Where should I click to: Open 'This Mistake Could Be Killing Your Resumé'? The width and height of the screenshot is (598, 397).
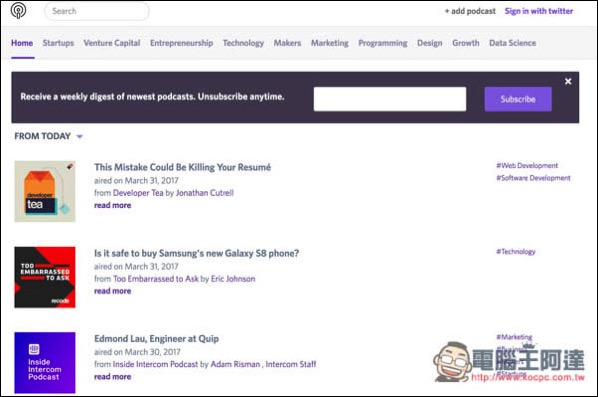click(182, 167)
